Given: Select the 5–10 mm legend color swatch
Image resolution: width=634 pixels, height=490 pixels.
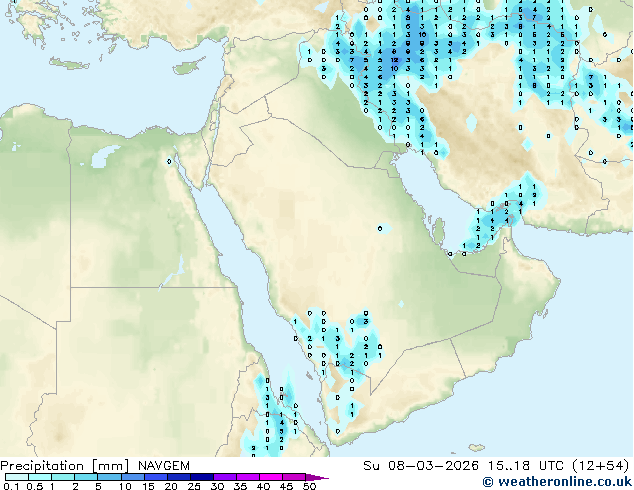Looking at the screenshot, I should tap(110, 477).
